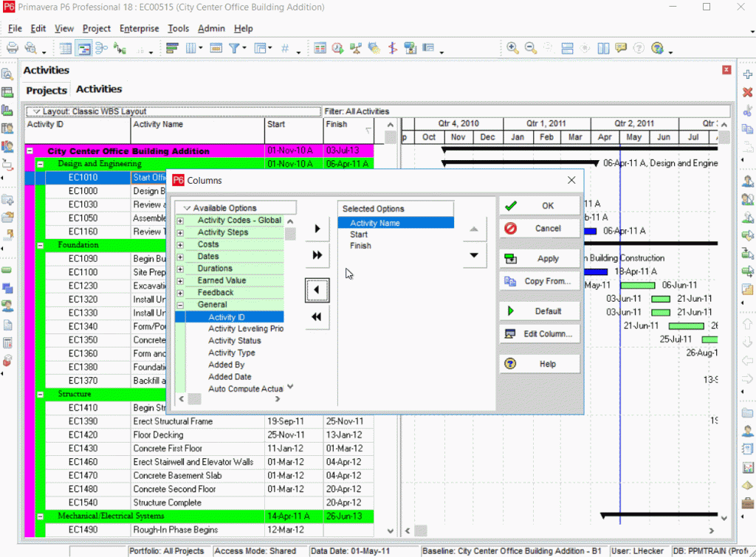The height and width of the screenshot is (557, 756).
Task: Remove selected column with single left arrow
Action: [x=317, y=290]
